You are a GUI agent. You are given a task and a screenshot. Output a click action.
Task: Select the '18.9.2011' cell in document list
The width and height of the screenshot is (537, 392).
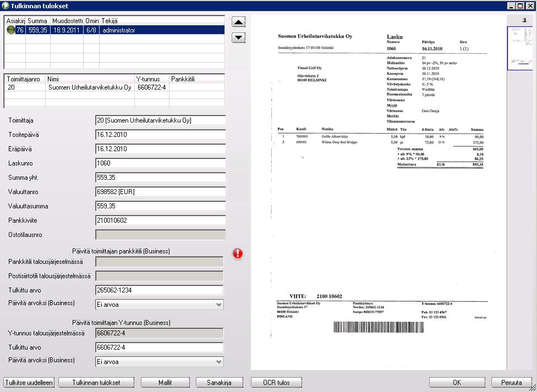point(67,30)
